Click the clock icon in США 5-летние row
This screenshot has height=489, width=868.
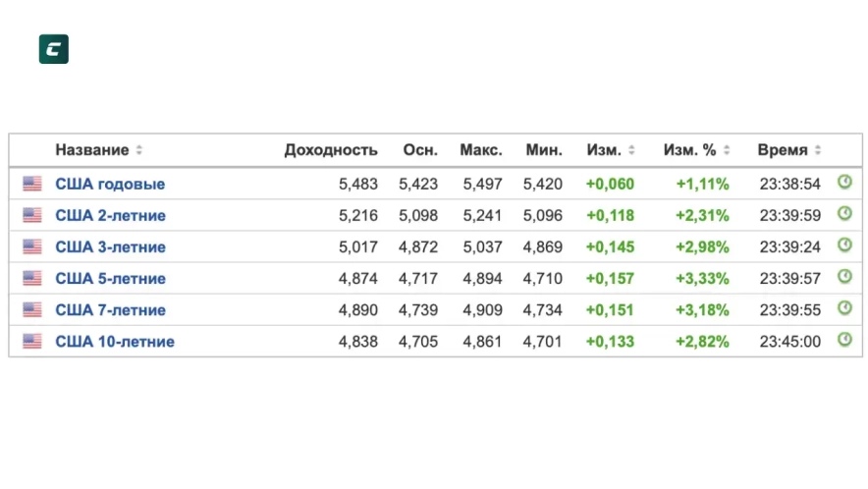click(x=844, y=277)
